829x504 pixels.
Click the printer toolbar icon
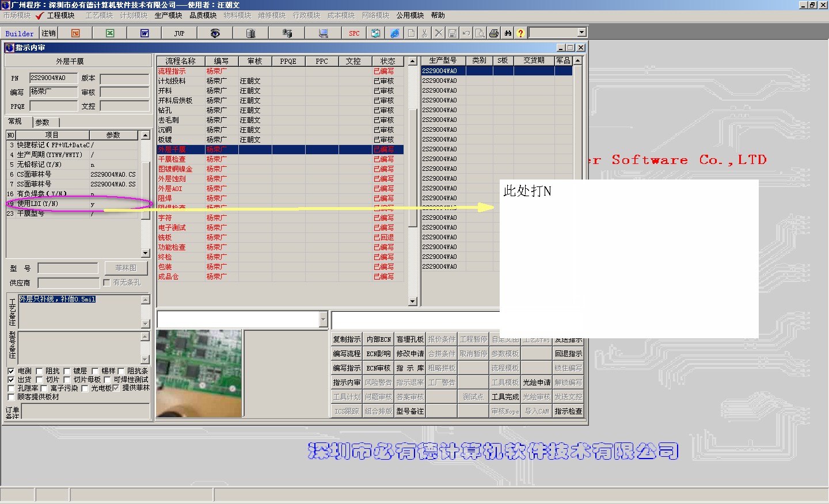(494, 33)
